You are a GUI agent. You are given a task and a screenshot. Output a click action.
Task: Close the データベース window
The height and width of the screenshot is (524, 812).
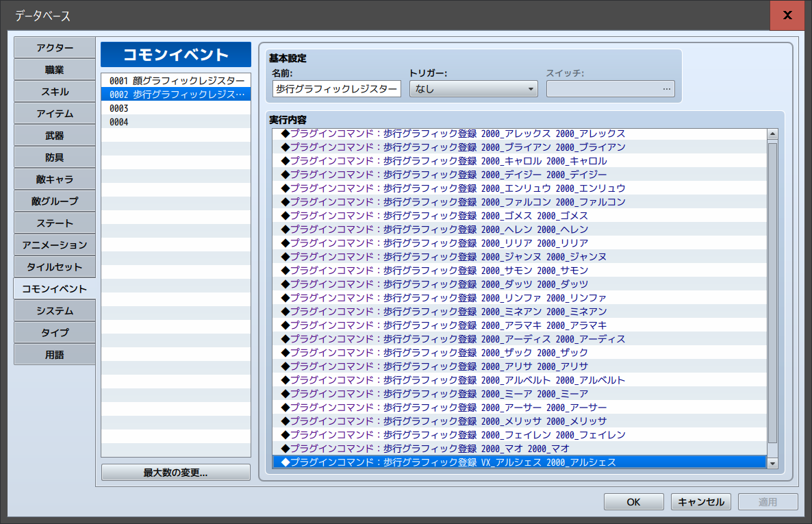(x=787, y=15)
